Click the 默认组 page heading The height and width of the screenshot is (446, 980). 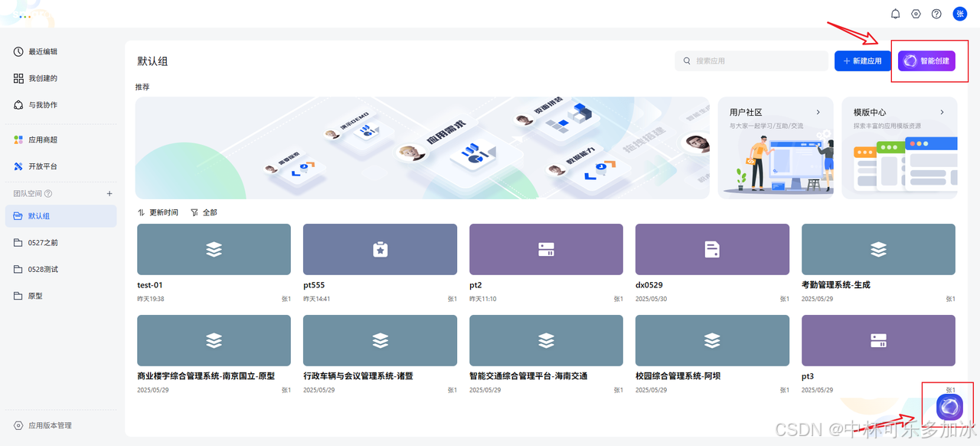pyautogui.click(x=152, y=61)
